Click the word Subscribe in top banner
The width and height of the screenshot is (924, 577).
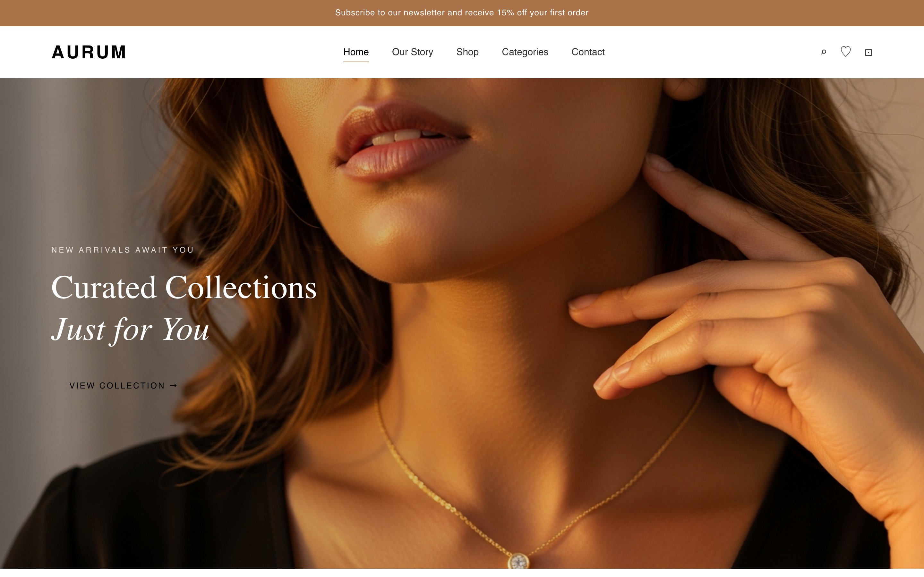[355, 13]
